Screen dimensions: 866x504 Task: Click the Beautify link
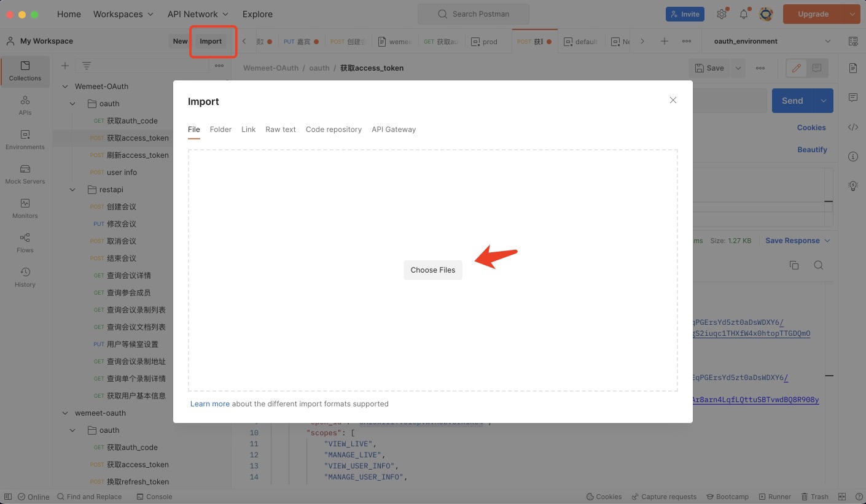point(812,150)
